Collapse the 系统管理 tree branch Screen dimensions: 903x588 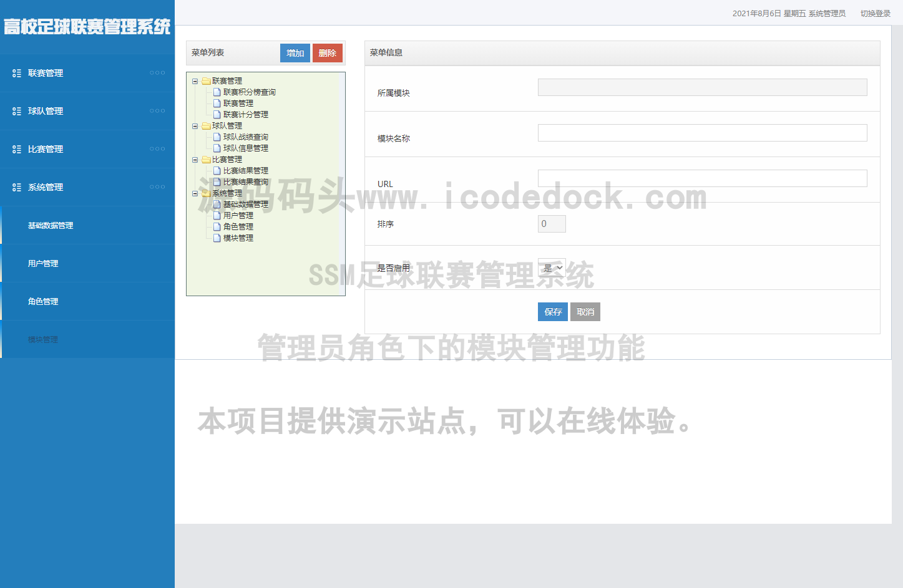click(195, 193)
